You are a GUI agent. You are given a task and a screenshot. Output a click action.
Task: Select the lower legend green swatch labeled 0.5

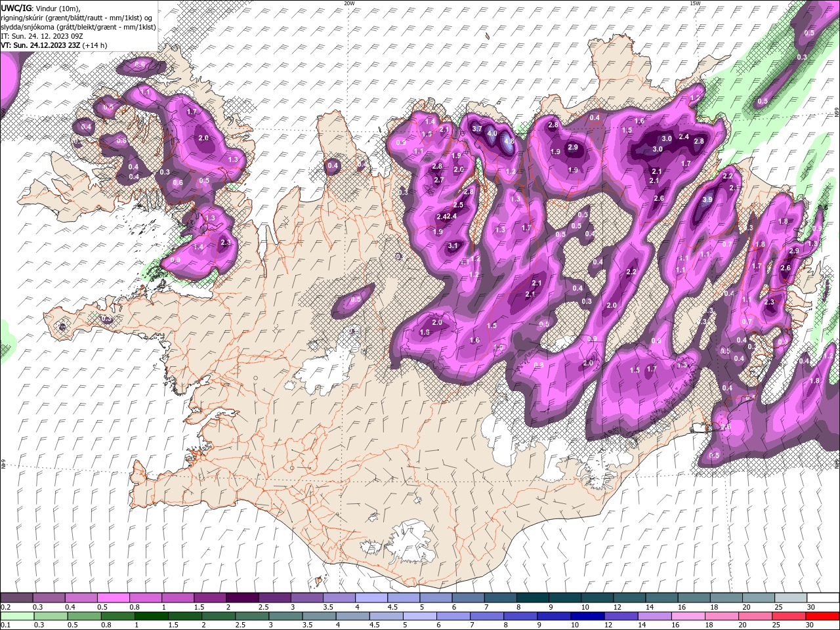pyautogui.click(x=84, y=616)
